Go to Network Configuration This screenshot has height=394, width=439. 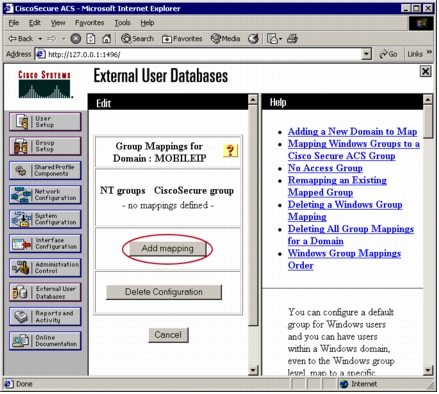45,195
